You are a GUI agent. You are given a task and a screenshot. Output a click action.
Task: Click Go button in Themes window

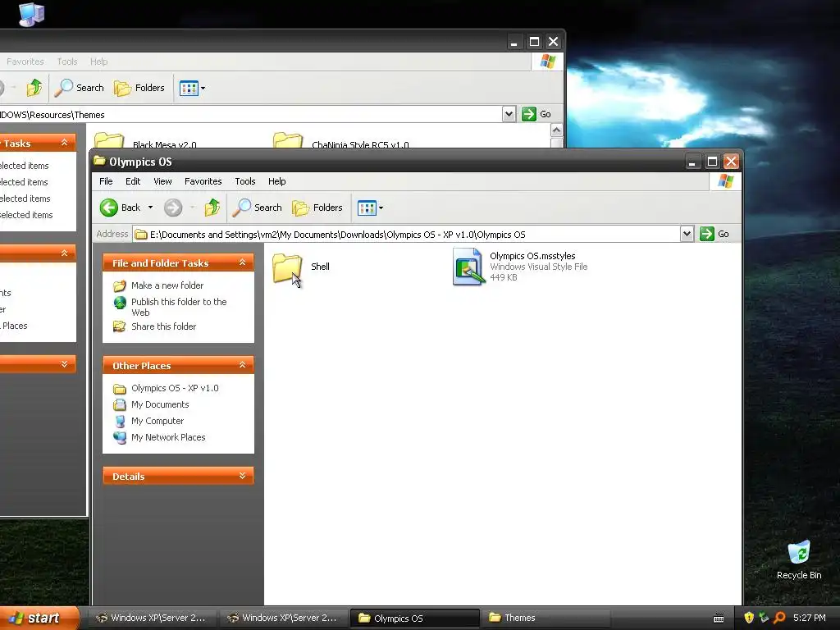[536, 114]
